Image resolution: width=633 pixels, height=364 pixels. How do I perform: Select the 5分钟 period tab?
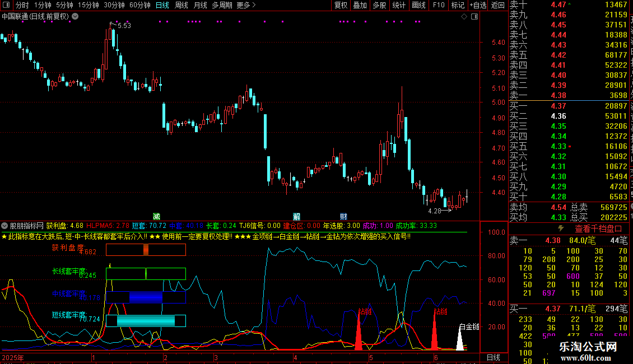(64, 5)
